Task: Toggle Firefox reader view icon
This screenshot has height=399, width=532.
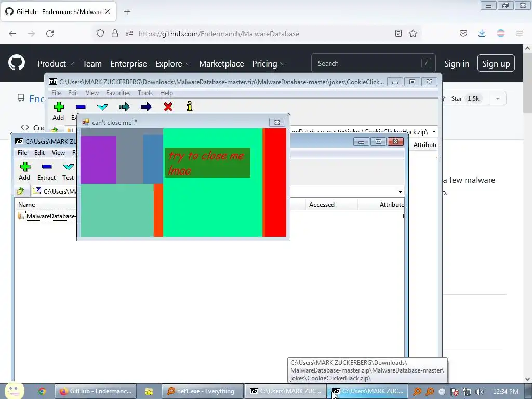Action: click(x=398, y=33)
